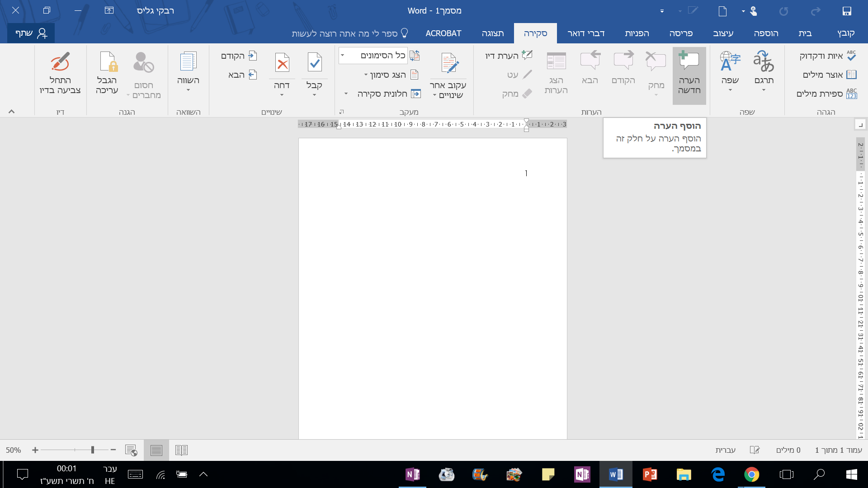Open PowerPoint from the taskbar

[x=650, y=474]
